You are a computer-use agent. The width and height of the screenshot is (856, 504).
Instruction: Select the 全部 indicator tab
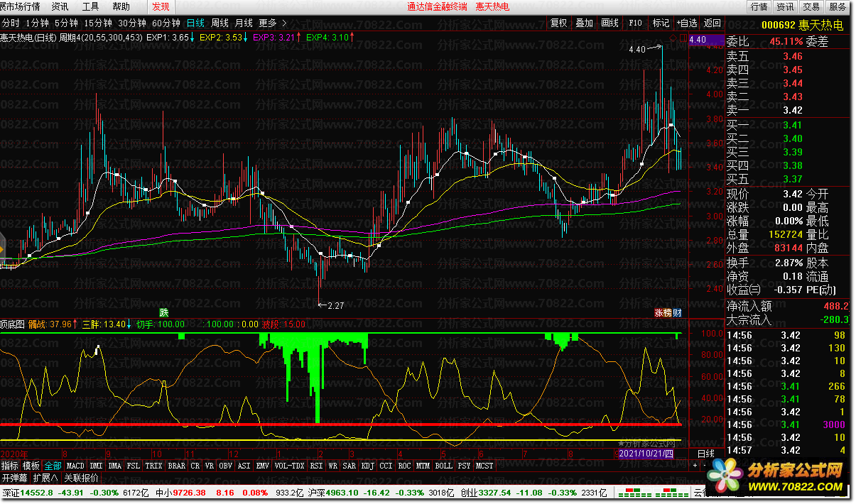pos(53,466)
